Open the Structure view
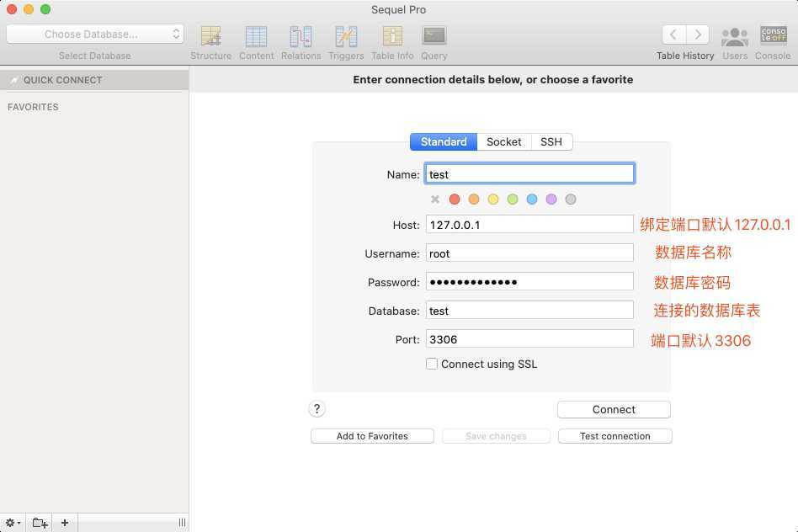798x532 pixels. point(210,43)
